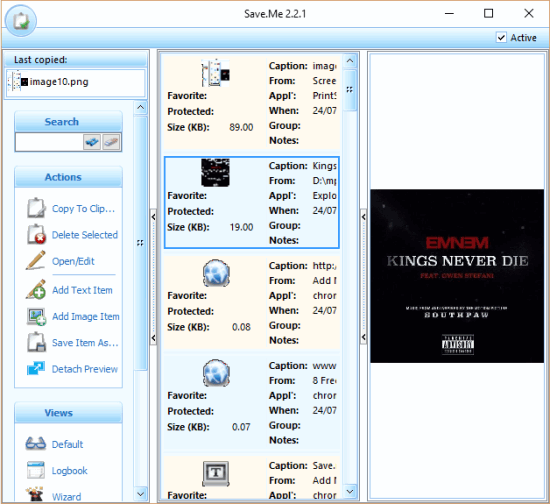550x504 pixels.
Task: Click the Add Text Item icon
Action: point(36,289)
